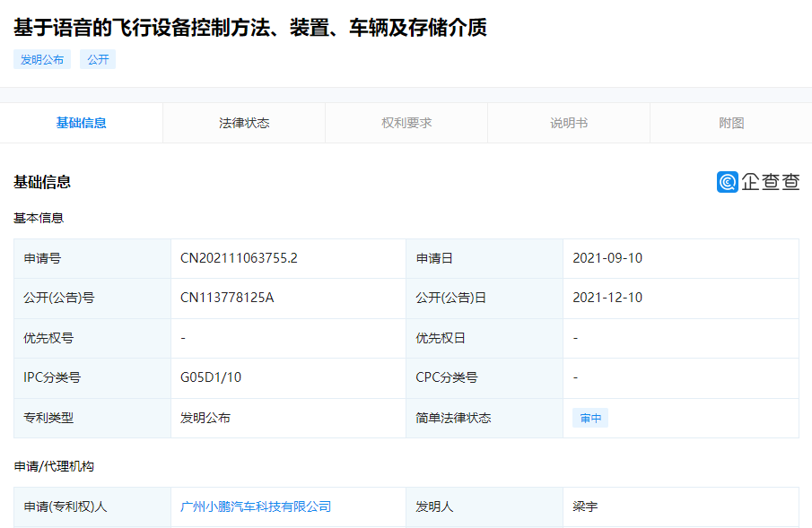Select the 基础信息 tab
812x528 pixels.
tap(81, 123)
